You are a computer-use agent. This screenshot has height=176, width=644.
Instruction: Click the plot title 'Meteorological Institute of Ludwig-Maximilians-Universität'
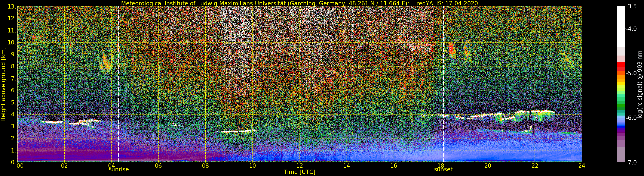pyautogui.click(x=204, y=3)
